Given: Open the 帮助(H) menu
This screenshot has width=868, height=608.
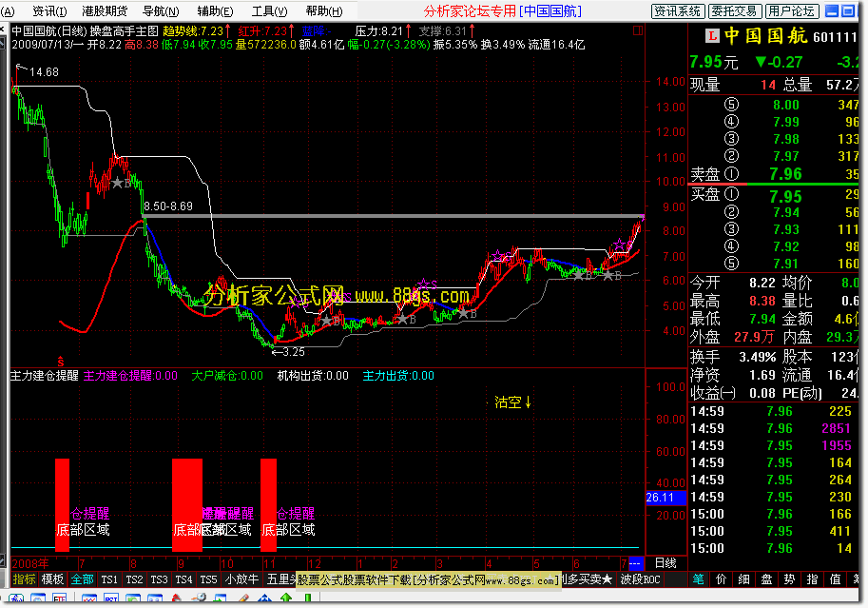Looking at the screenshot, I should [x=324, y=11].
